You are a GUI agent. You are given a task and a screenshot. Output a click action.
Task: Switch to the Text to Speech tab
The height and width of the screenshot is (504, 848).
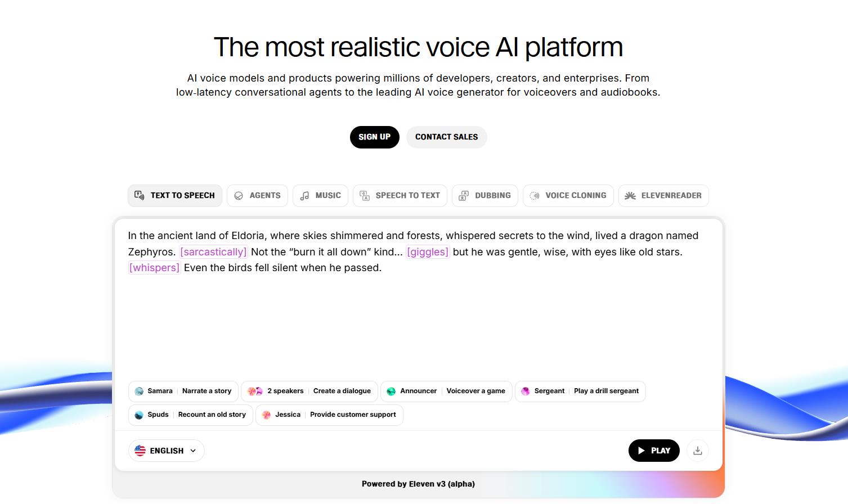175,196
